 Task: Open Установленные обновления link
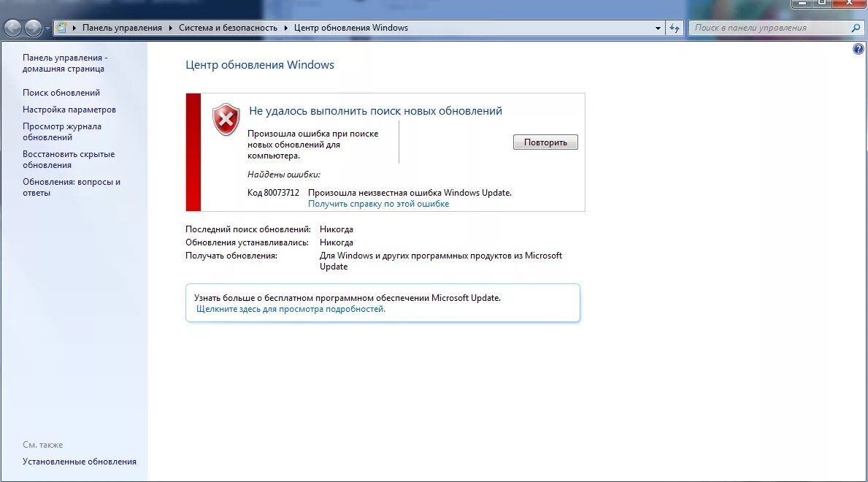point(79,462)
